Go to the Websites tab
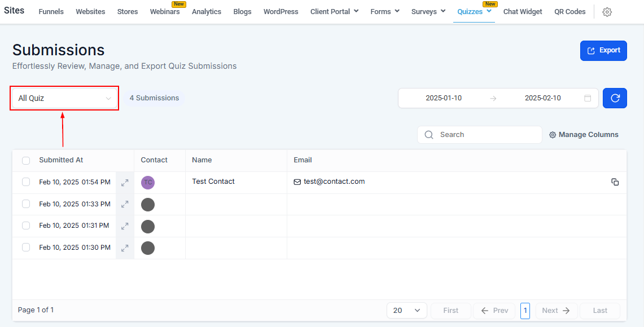 click(90, 11)
